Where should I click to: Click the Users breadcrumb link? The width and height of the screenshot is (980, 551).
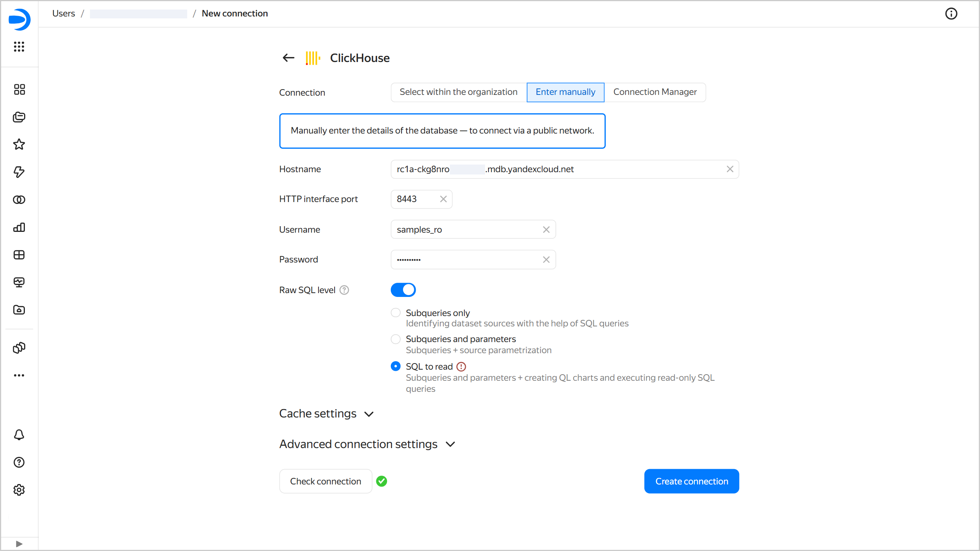64,13
